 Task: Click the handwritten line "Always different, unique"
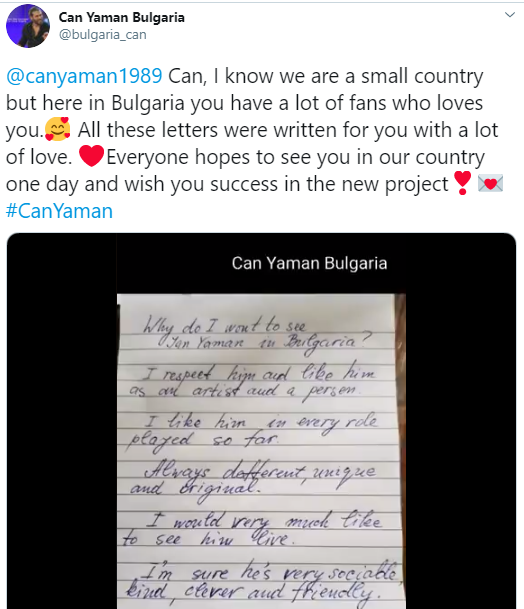click(260, 473)
